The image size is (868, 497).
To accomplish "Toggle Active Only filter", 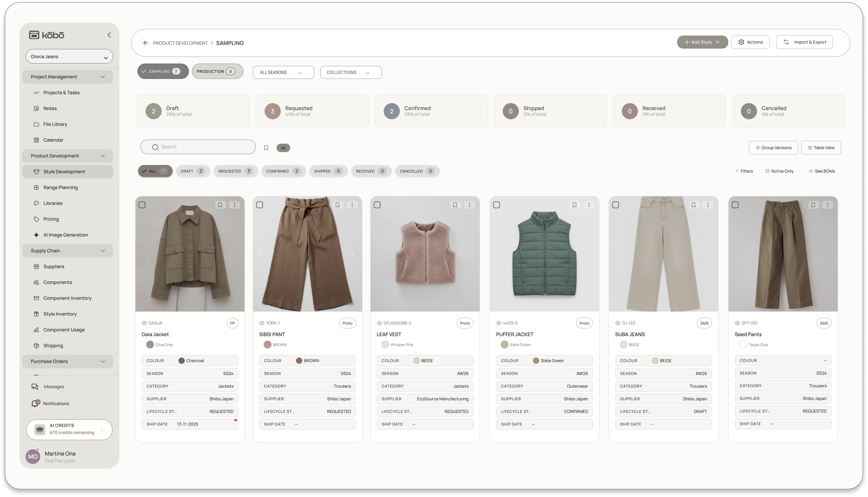I will (x=779, y=171).
